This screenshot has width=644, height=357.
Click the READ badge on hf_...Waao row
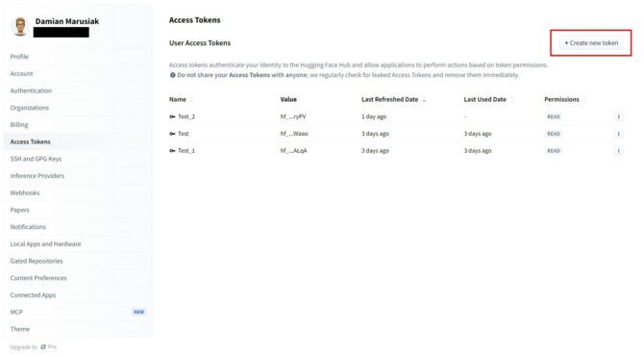554,134
